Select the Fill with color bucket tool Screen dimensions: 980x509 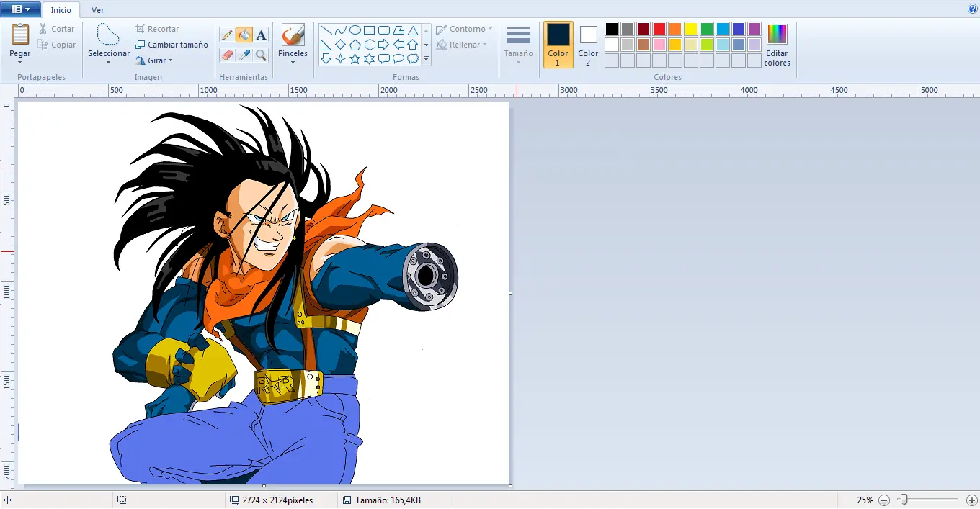click(244, 35)
